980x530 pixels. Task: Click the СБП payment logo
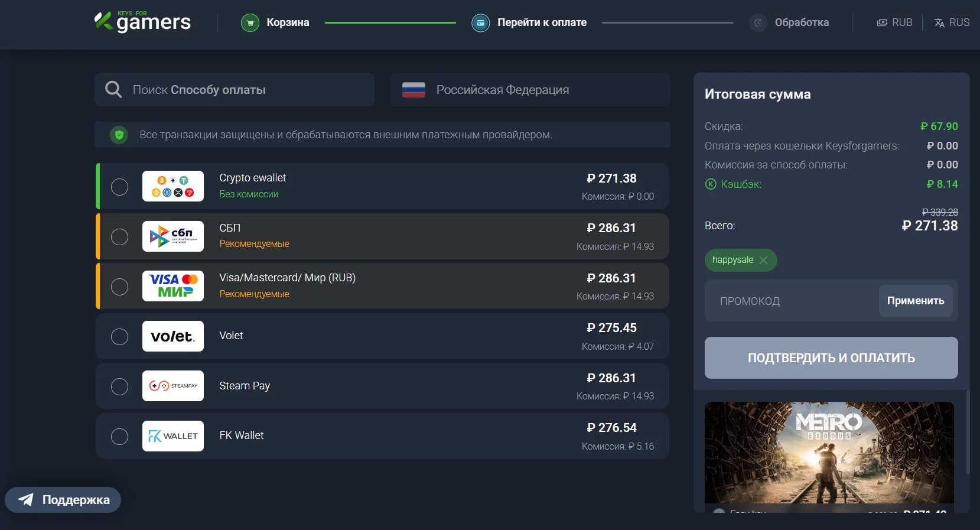[x=173, y=236]
